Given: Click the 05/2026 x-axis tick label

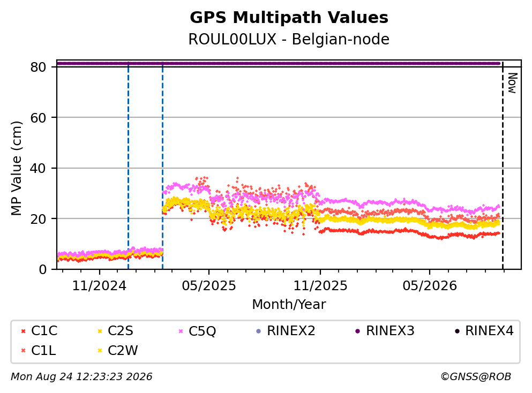Looking at the screenshot, I should (x=430, y=286).
